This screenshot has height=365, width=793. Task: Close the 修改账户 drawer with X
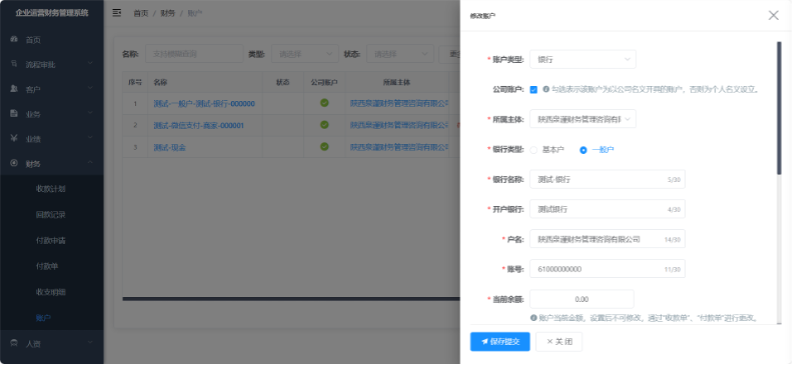tap(773, 15)
